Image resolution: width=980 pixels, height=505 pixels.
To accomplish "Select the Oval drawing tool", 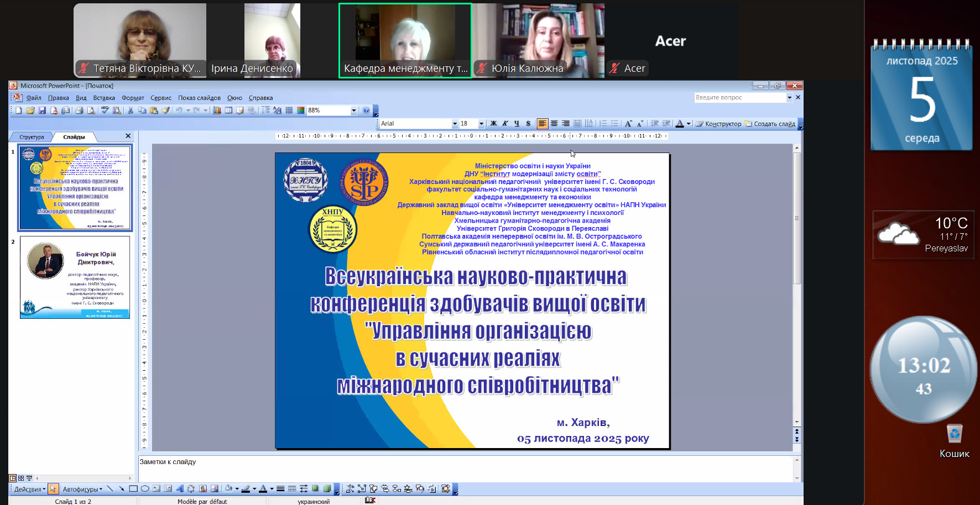I will pos(145,489).
